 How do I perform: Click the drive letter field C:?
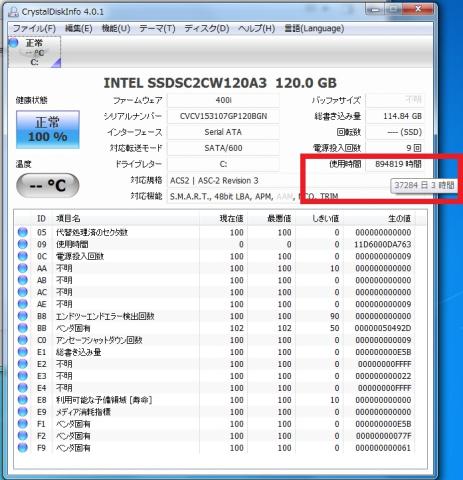point(223,164)
